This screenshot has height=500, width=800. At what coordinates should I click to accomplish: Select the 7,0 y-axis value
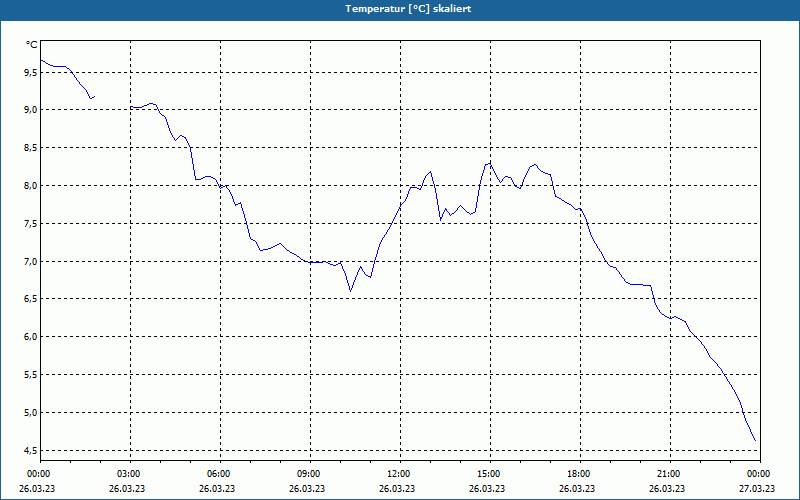click(31, 261)
